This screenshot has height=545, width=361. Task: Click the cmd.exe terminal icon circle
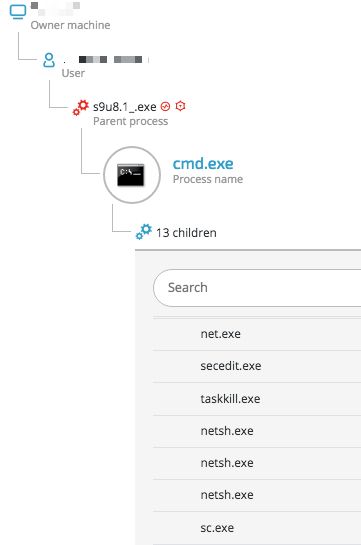(132, 175)
